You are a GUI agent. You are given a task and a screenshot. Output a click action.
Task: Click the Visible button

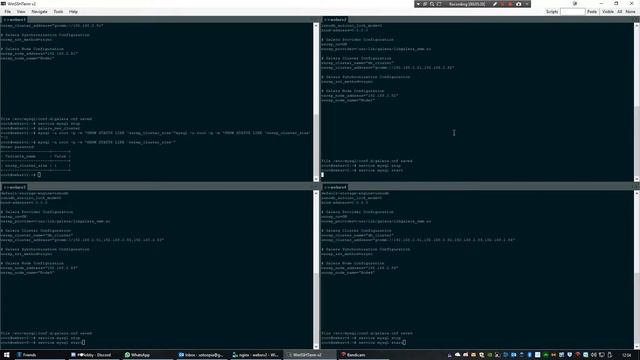(x=607, y=12)
